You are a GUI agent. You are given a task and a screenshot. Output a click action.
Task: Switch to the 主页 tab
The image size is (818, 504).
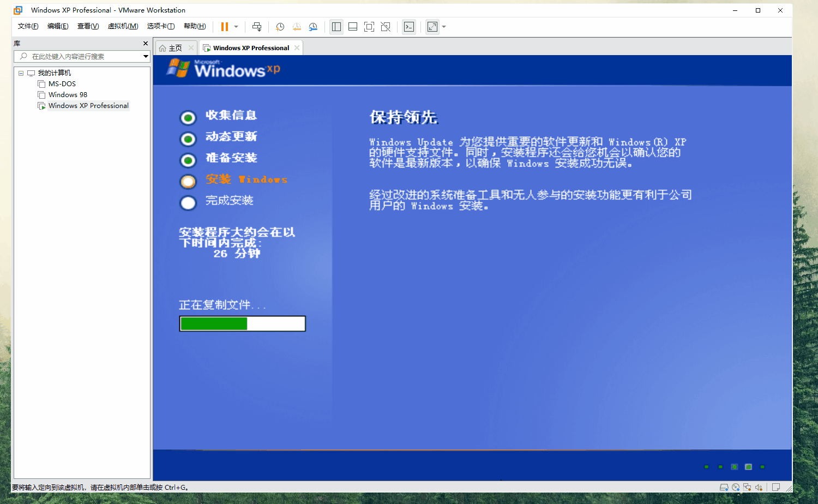(x=176, y=48)
